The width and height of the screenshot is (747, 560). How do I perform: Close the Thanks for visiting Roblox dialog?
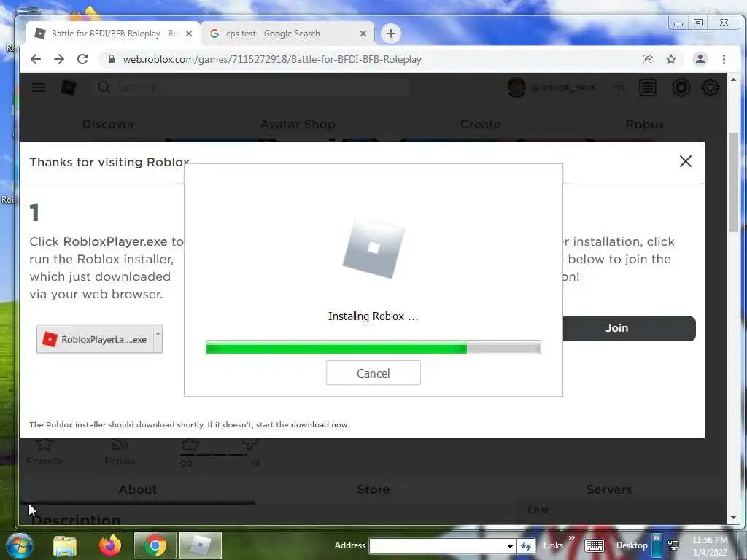pyautogui.click(x=685, y=161)
